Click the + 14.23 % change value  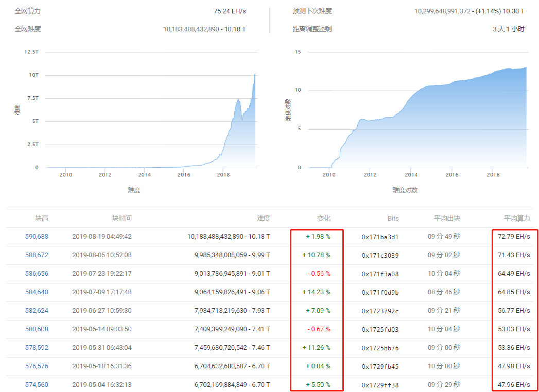click(317, 292)
